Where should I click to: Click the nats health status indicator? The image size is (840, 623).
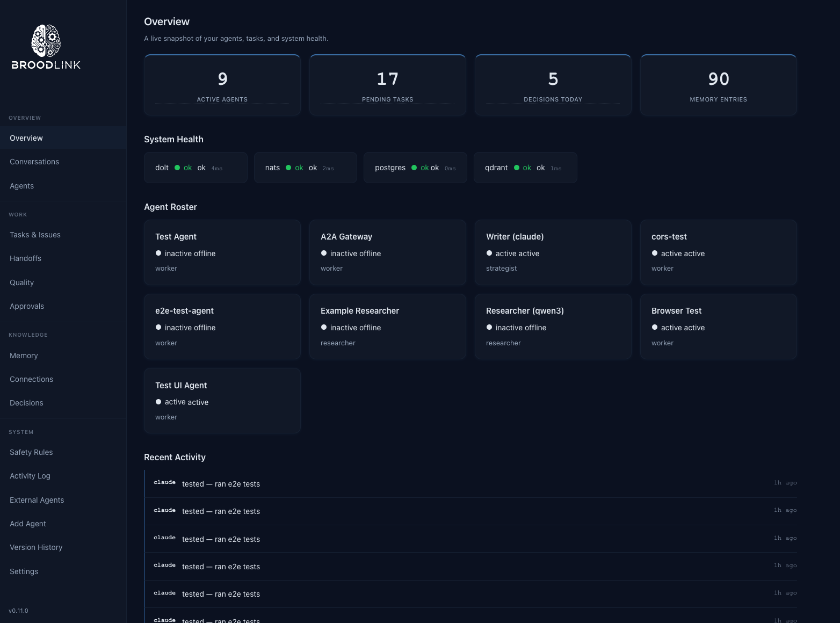[289, 168]
